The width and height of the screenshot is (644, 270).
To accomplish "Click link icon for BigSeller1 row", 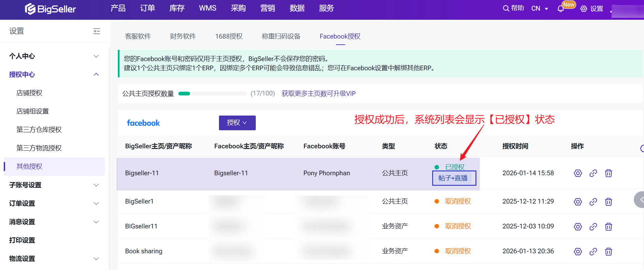I will click(x=593, y=201).
